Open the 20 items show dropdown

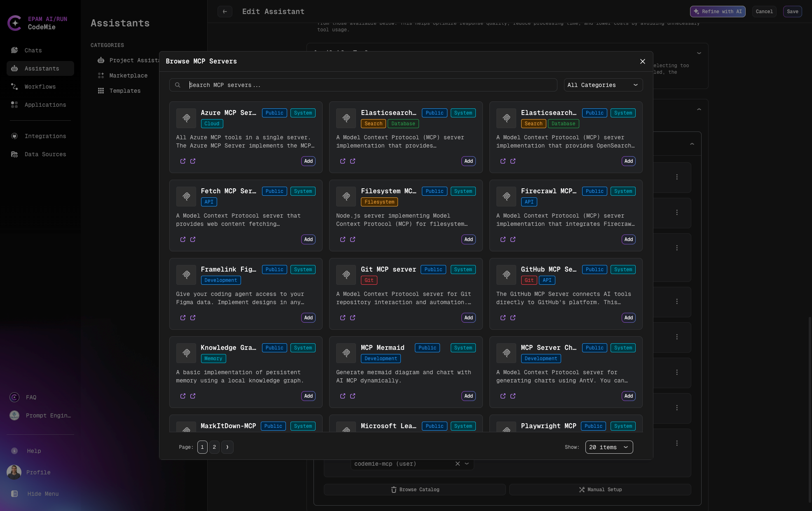pos(608,447)
